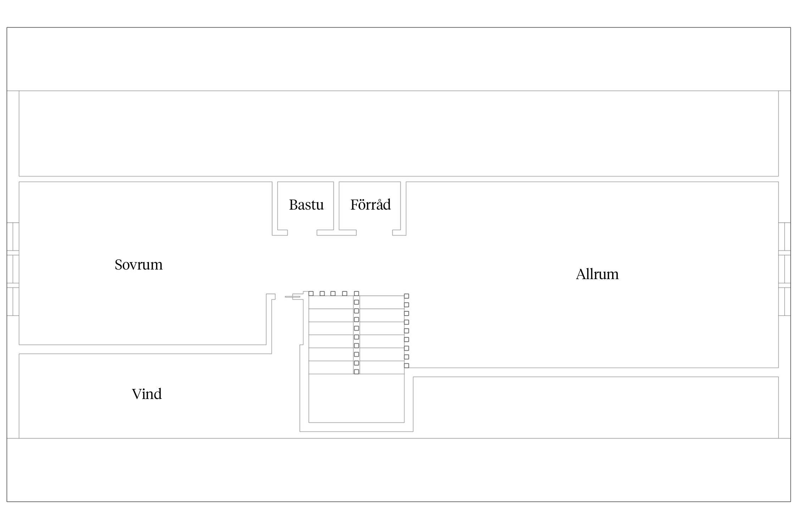This screenshot has width=798, height=532.
Task: Click the Allrum room label
Action: (597, 275)
